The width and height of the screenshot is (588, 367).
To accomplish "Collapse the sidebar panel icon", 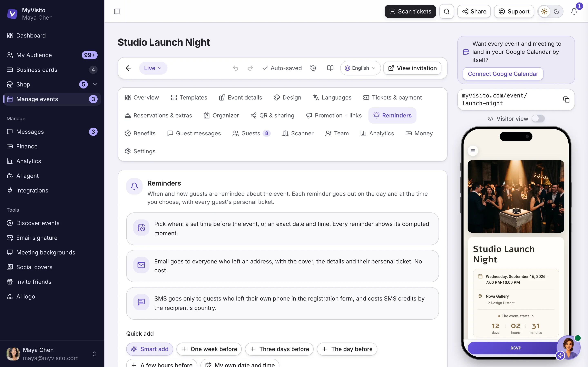I will pyautogui.click(x=117, y=11).
